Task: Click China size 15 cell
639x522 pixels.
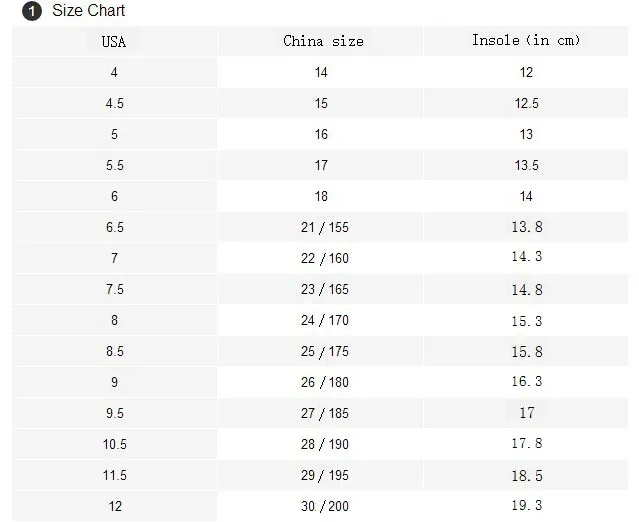Action: (x=320, y=104)
